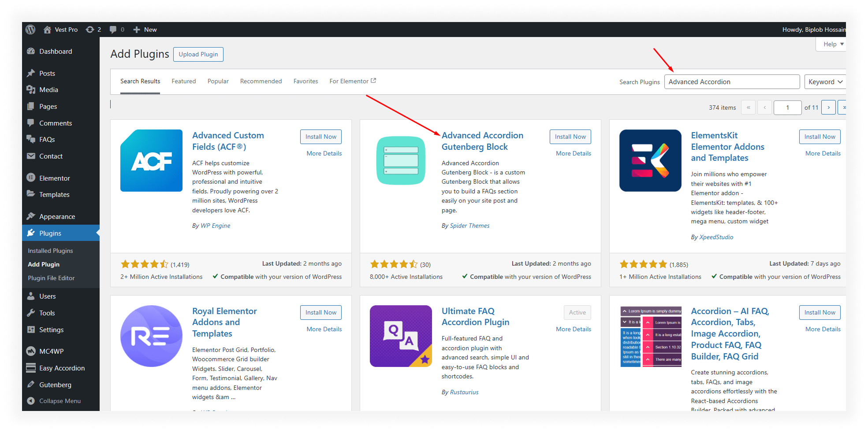Open the Dashboard icon in the sidebar
The width and height of the screenshot is (868, 433).
(31, 51)
